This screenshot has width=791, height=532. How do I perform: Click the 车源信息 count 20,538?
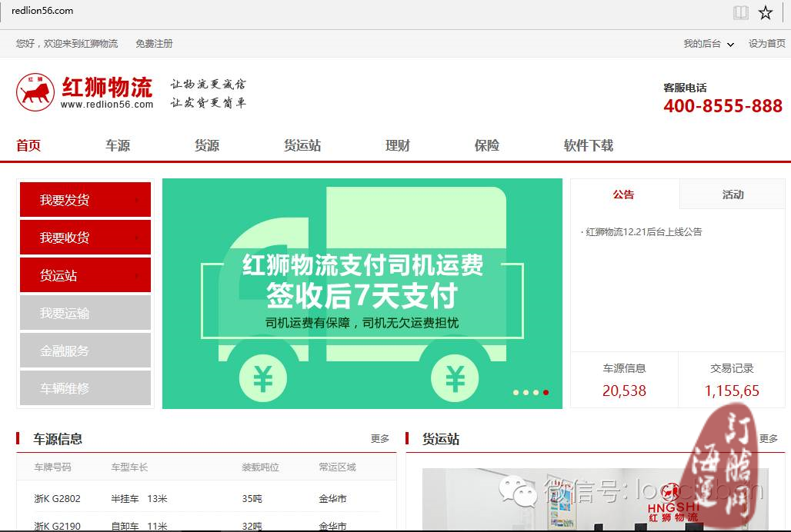pyautogui.click(x=624, y=391)
